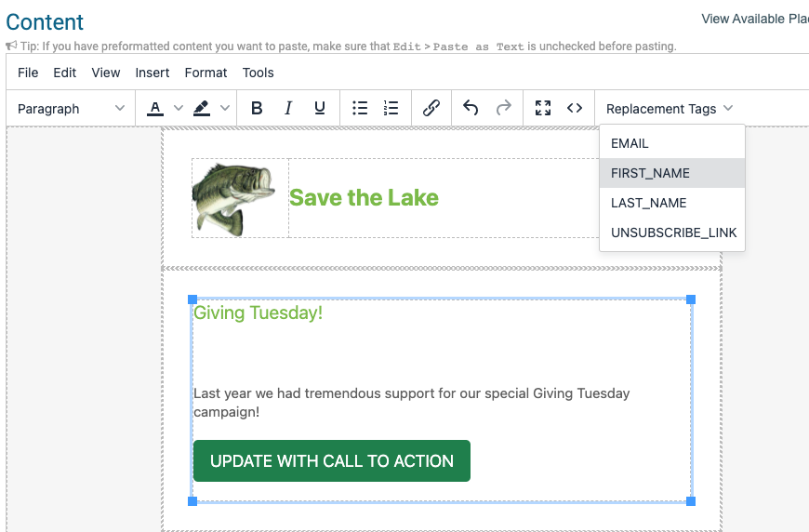
Task: Toggle bold formatting in the toolbar
Action: click(x=257, y=109)
